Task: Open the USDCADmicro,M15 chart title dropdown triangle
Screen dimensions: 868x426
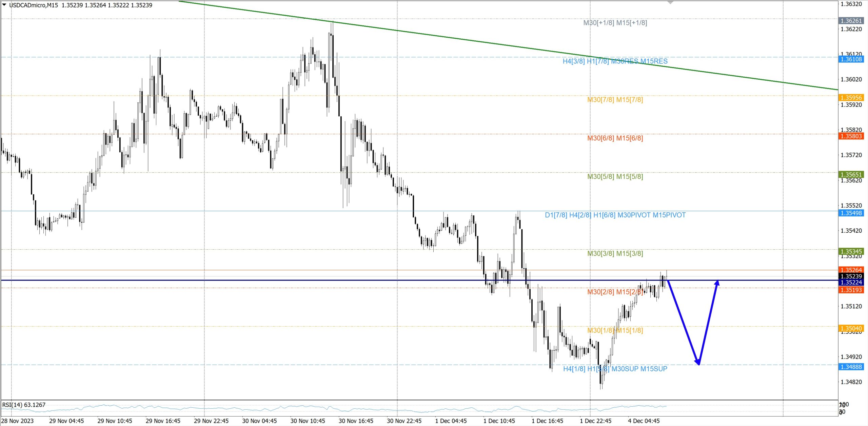Action: click(4, 4)
